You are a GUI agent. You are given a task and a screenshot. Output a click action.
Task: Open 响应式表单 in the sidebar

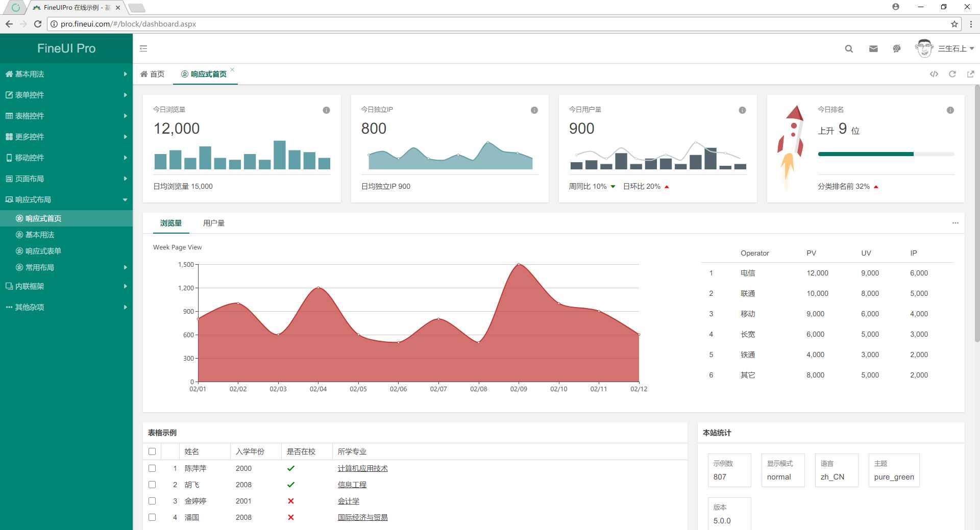66,251
